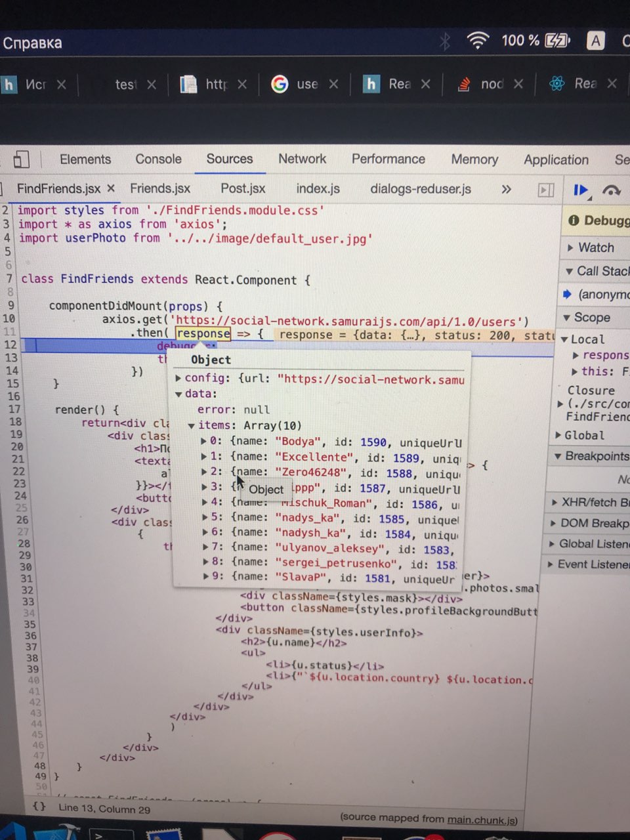Expand item 5 named nadys_ka
This screenshot has width=630, height=840.
(204, 517)
